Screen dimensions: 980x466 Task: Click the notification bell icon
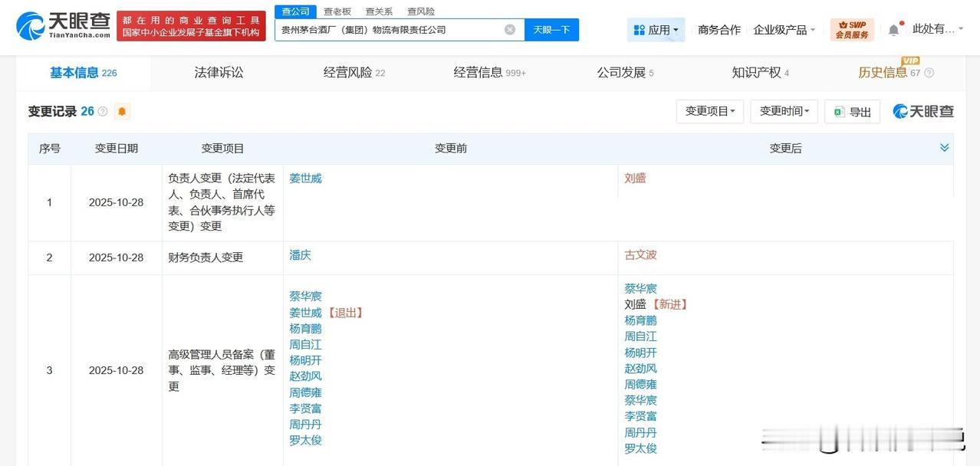(x=893, y=30)
